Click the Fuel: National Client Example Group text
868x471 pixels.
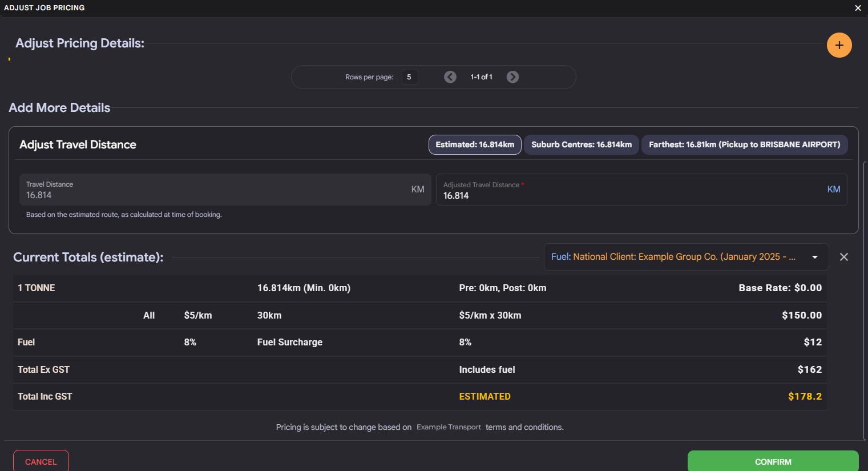[673, 257]
